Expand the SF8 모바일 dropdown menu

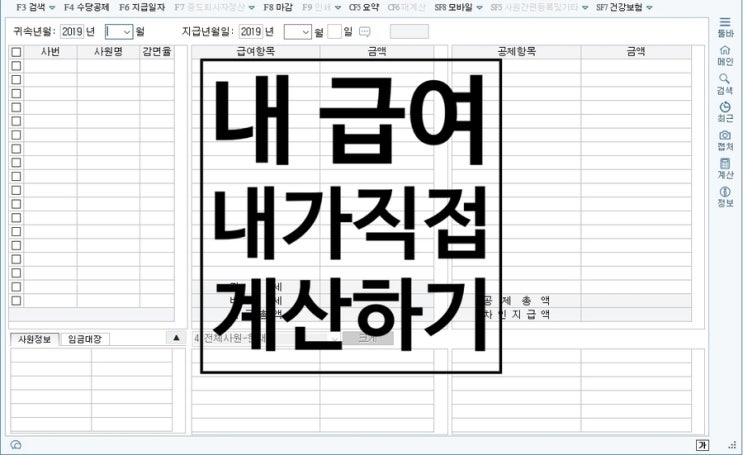point(480,8)
